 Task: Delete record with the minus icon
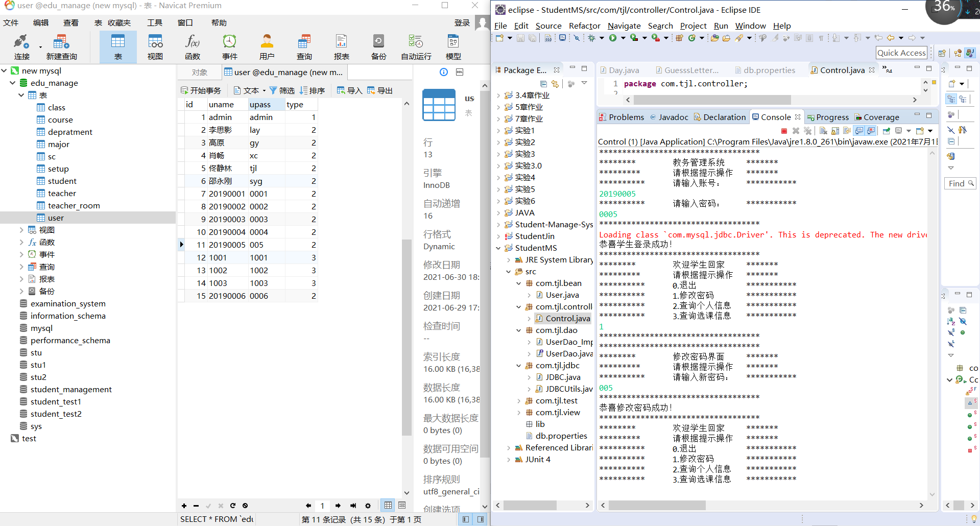[196, 506]
